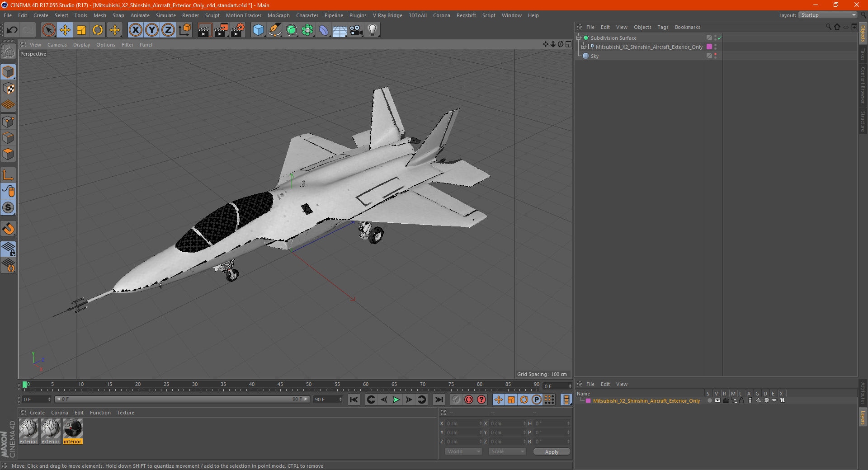This screenshot has width=868, height=470.
Task: Open the Spline pen tool
Action: 275,30
